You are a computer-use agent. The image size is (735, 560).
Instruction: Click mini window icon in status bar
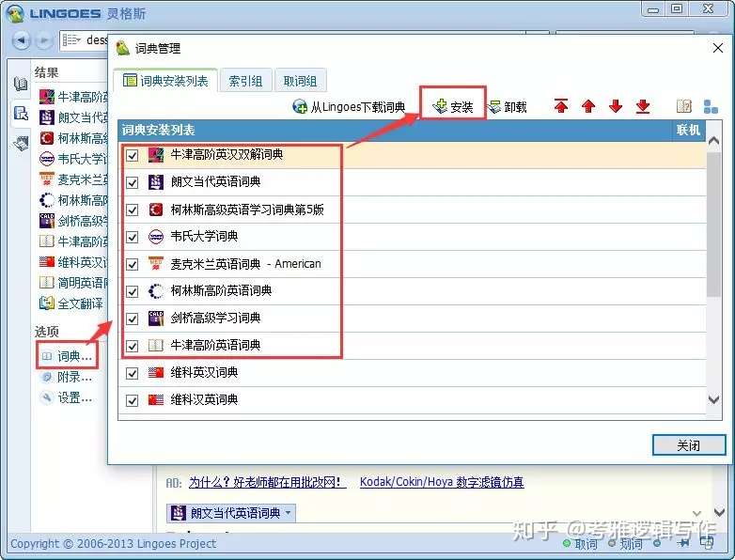click(706, 543)
